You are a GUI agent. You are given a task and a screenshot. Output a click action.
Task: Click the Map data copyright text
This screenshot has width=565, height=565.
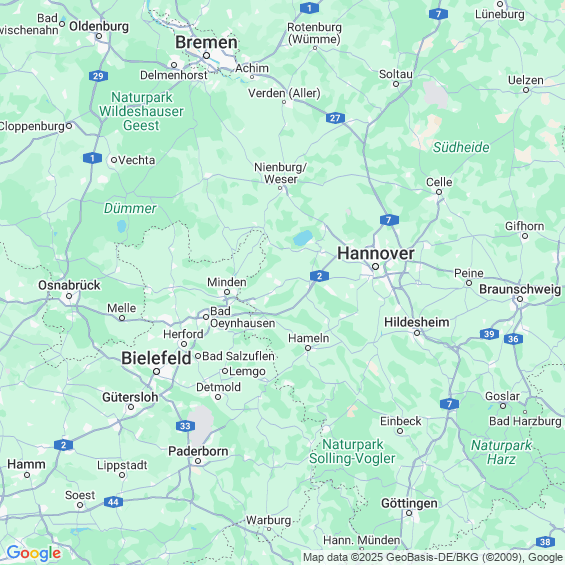[x=433, y=558]
